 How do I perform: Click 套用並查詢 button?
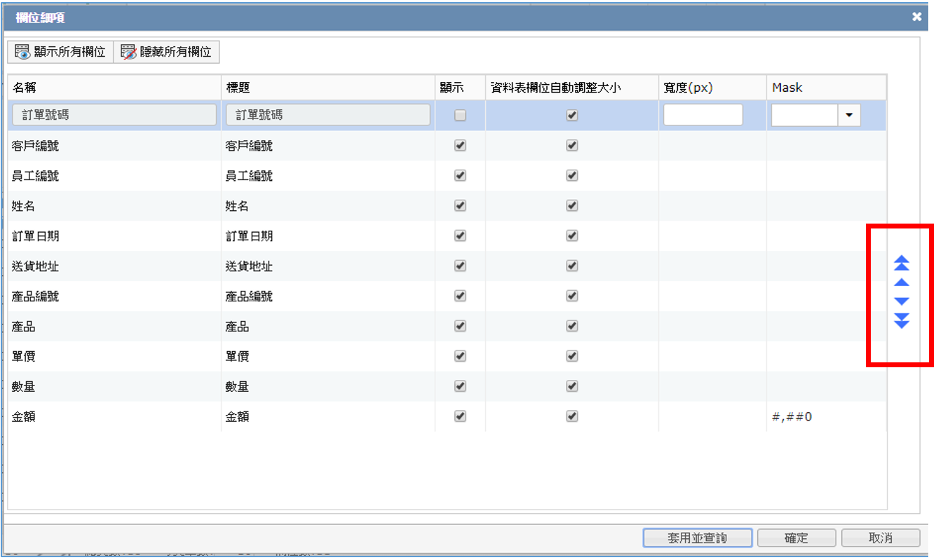click(x=698, y=538)
